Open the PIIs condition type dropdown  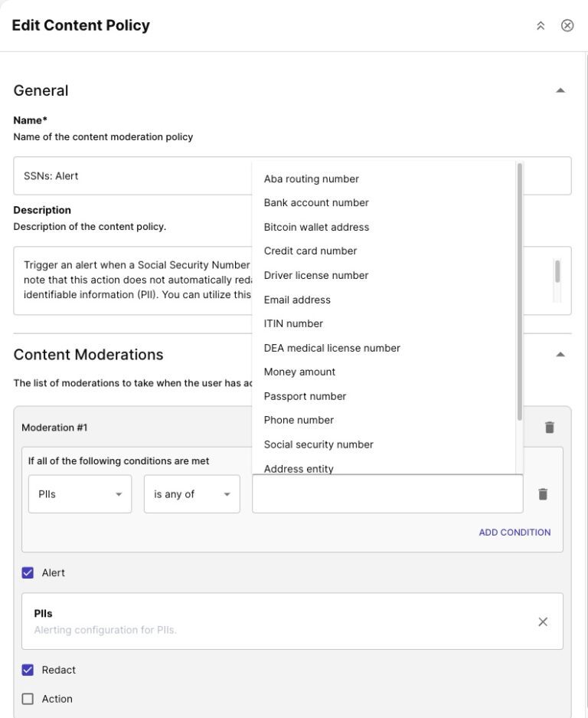click(x=80, y=494)
